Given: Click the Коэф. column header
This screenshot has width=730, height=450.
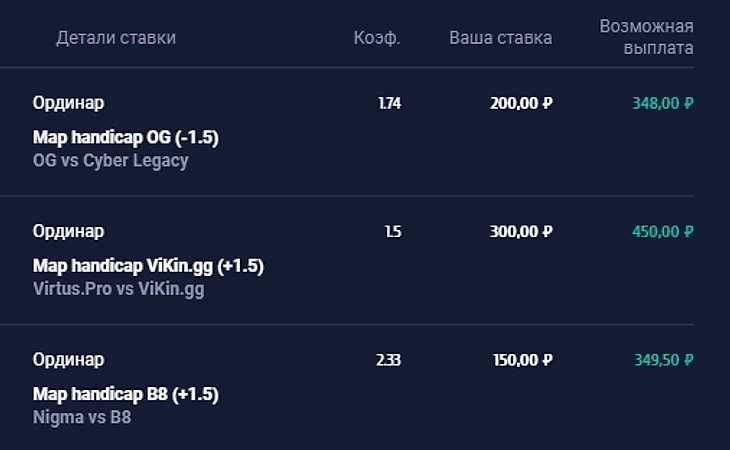Looking at the screenshot, I should pos(377,38).
